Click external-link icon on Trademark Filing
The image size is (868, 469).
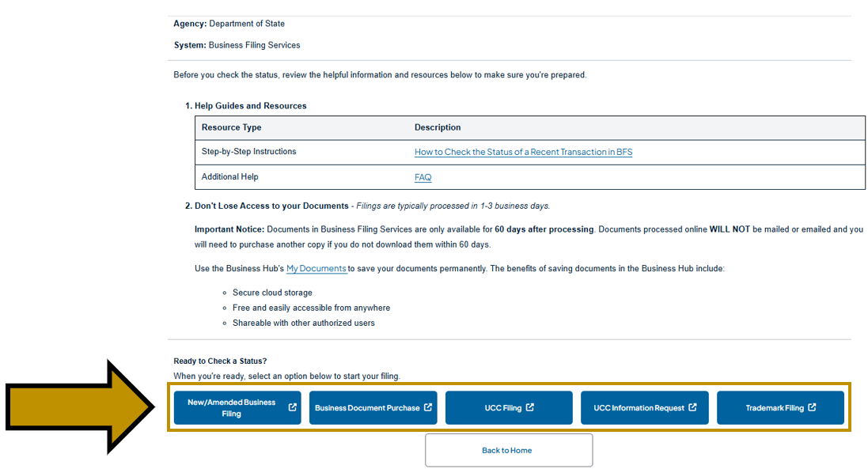tap(813, 407)
